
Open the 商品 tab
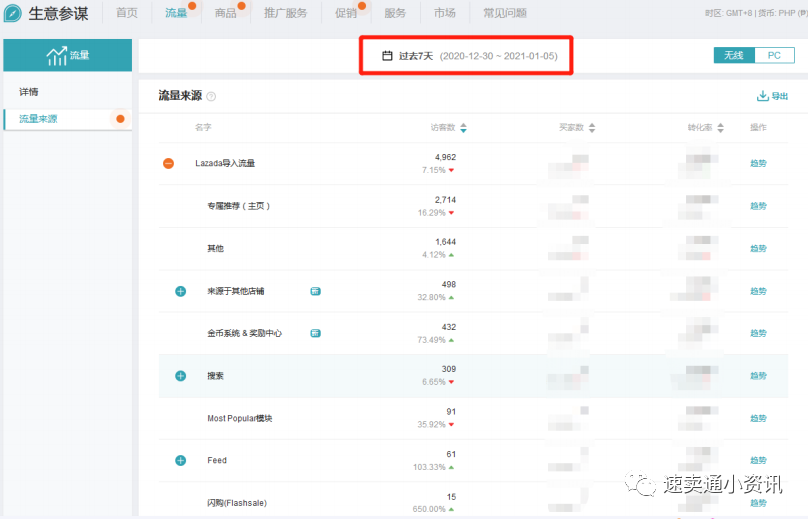pos(226,13)
